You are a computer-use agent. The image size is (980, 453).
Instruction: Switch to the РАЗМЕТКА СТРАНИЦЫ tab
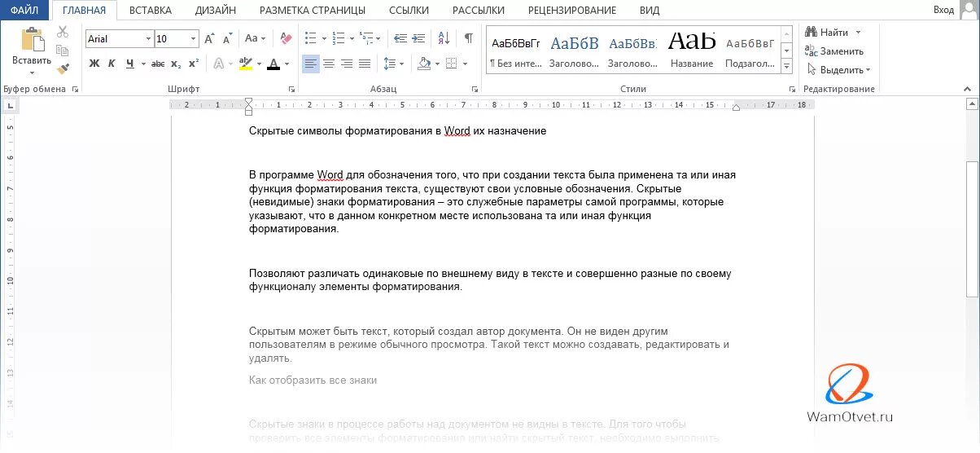click(313, 10)
